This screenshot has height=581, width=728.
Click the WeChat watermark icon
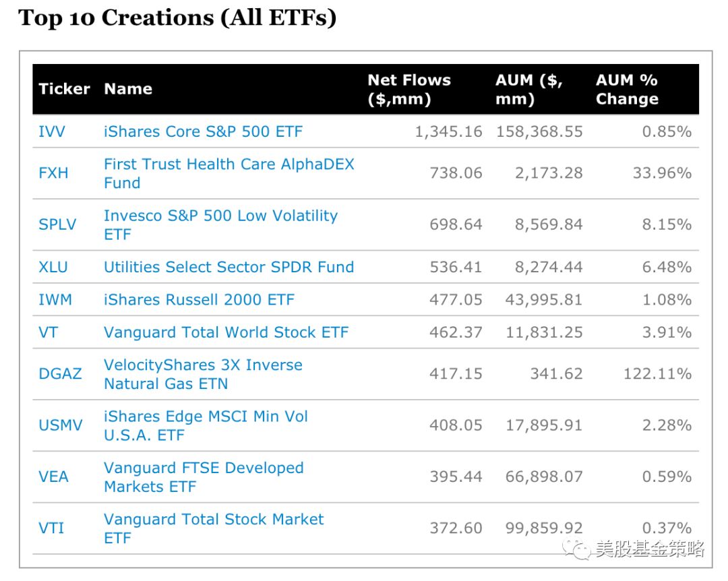[x=576, y=549]
